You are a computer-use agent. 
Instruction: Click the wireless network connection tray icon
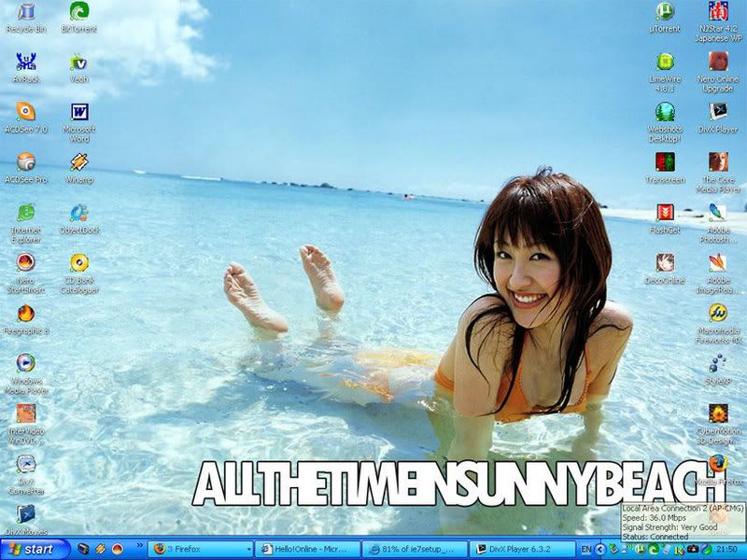click(x=627, y=550)
